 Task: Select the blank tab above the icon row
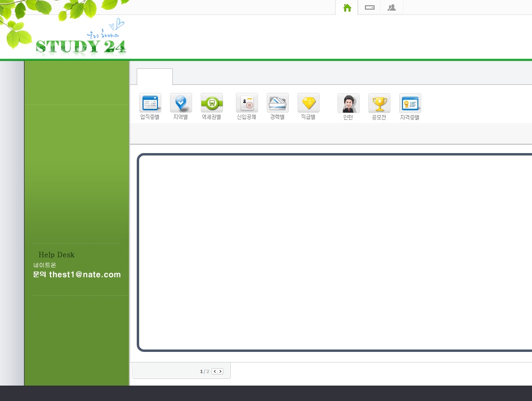point(155,77)
